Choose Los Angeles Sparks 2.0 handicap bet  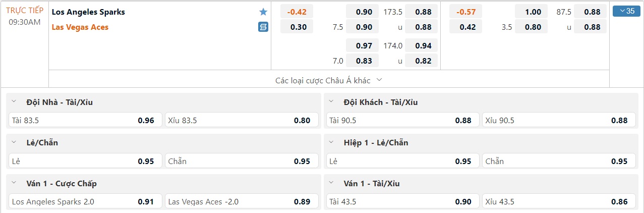(x=86, y=201)
